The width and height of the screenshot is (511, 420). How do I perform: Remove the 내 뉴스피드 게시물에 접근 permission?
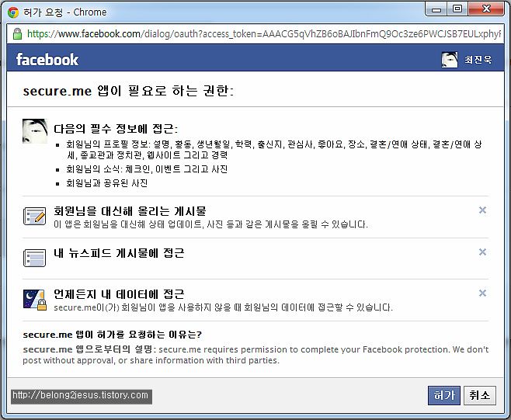pyautogui.click(x=482, y=252)
